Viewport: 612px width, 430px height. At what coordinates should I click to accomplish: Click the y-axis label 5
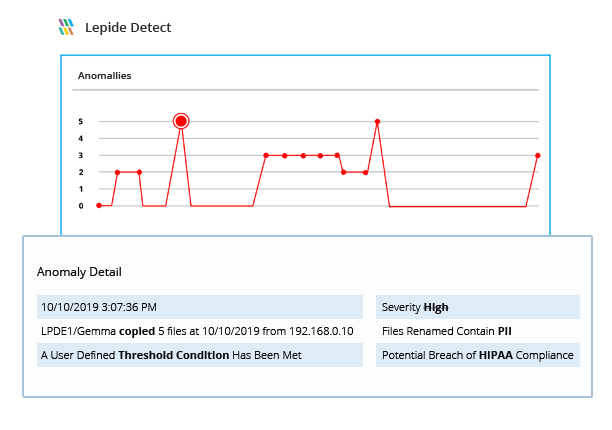coord(81,122)
